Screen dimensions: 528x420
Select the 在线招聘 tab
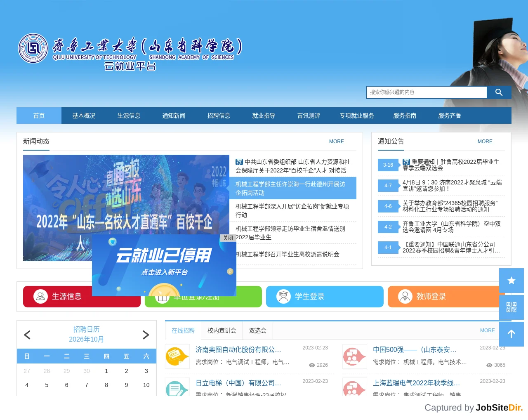click(183, 330)
